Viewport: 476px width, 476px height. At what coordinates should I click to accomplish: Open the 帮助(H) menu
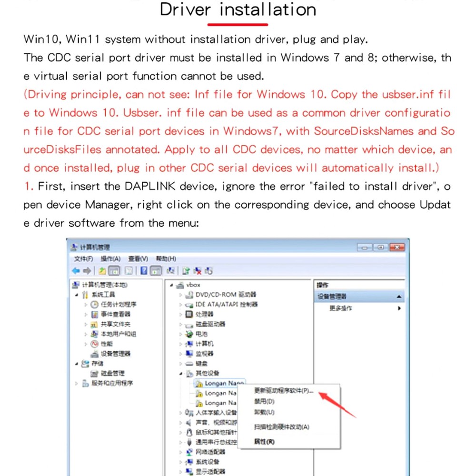click(x=166, y=258)
